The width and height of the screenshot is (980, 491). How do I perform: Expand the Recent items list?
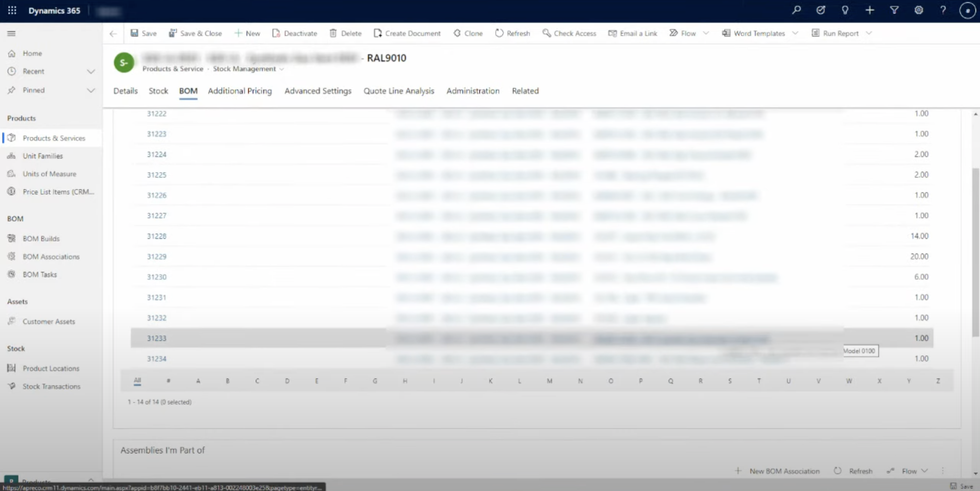click(x=91, y=71)
